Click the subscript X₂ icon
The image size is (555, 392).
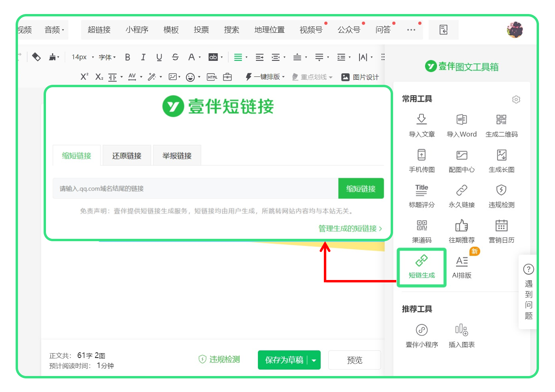point(99,77)
